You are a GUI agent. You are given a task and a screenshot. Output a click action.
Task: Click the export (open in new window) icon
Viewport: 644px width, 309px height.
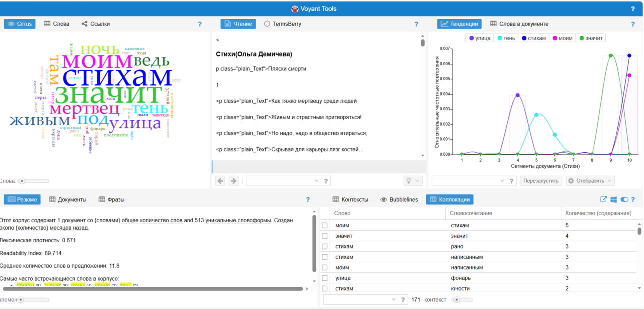(x=603, y=199)
